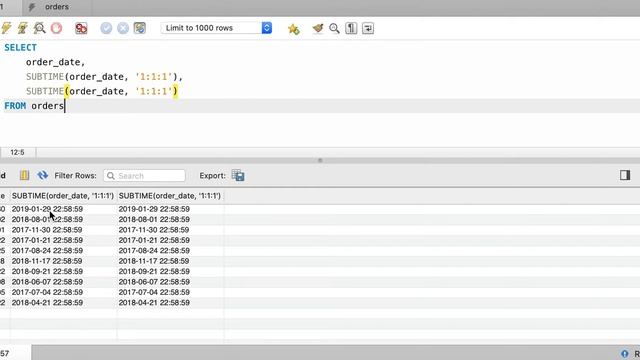Click the orders table name in query

(48, 106)
